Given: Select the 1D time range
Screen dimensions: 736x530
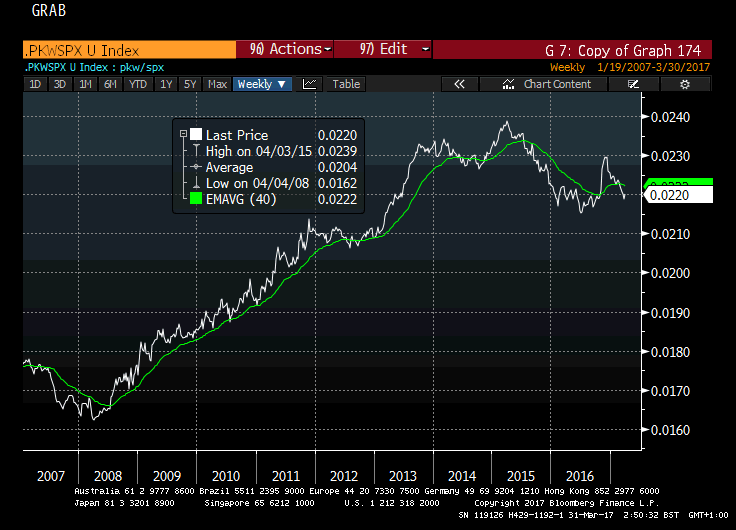Looking at the screenshot, I should click(x=35, y=85).
